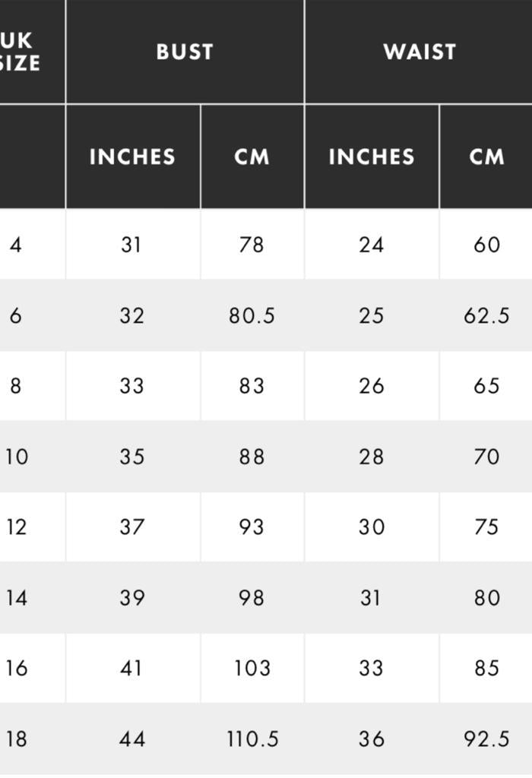
Task: Click waist cm value 85
Action: (x=486, y=668)
